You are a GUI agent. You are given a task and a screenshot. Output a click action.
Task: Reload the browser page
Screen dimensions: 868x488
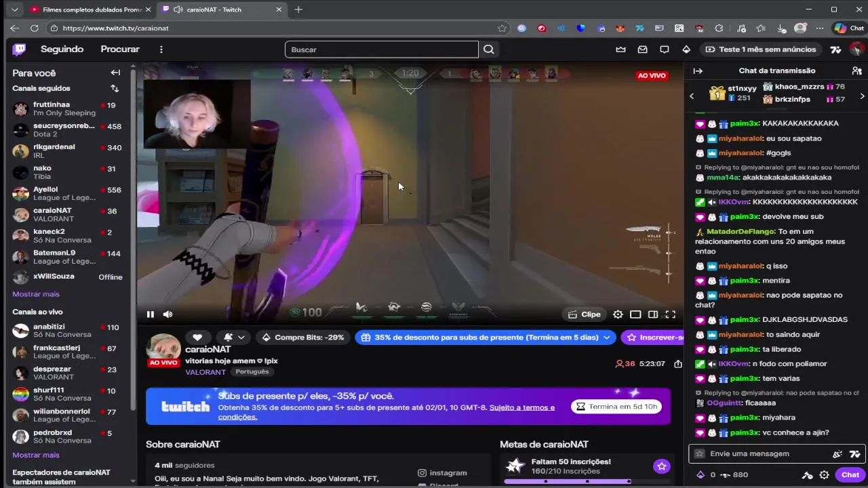click(35, 28)
